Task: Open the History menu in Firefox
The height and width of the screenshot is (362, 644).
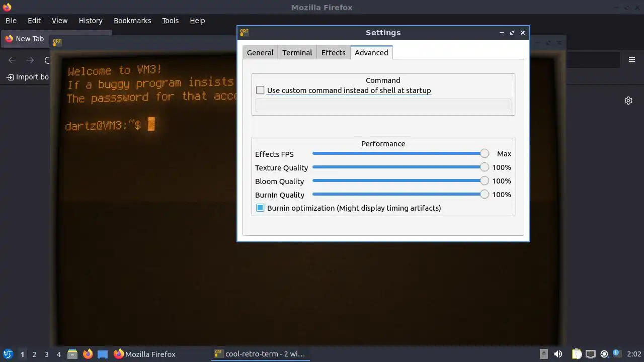Action: tap(91, 21)
